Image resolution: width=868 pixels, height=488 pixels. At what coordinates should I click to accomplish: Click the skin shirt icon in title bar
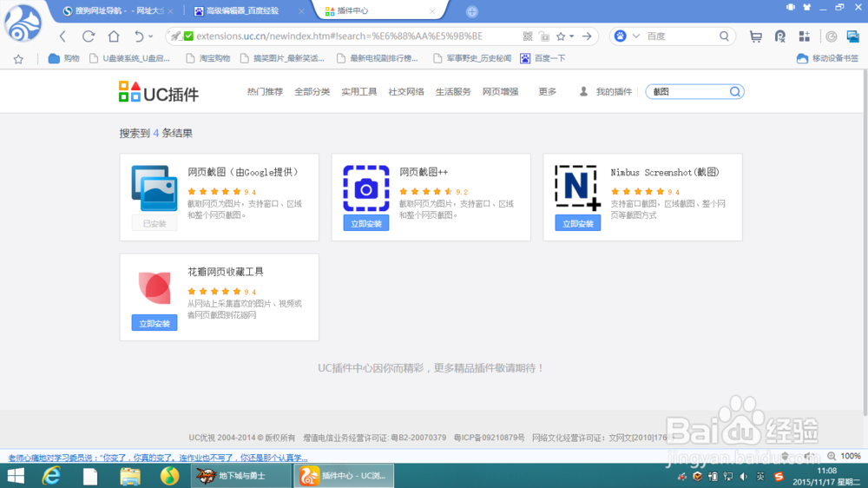pyautogui.click(x=806, y=8)
